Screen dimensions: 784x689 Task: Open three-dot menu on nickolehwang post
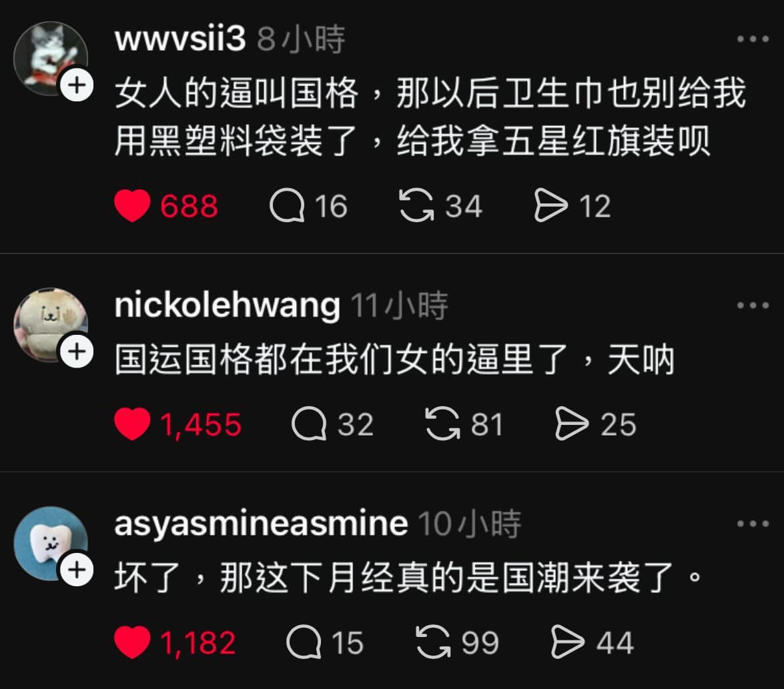coord(753,305)
